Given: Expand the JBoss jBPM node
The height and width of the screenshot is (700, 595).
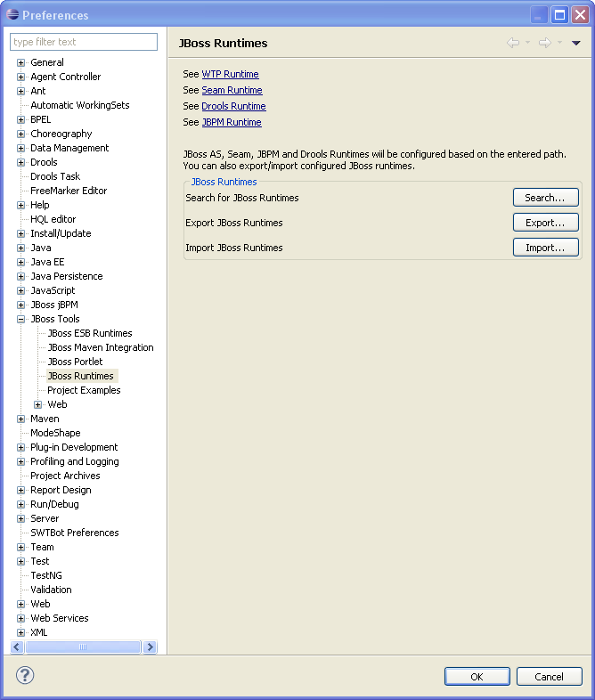Looking at the screenshot, I should 20,305.
